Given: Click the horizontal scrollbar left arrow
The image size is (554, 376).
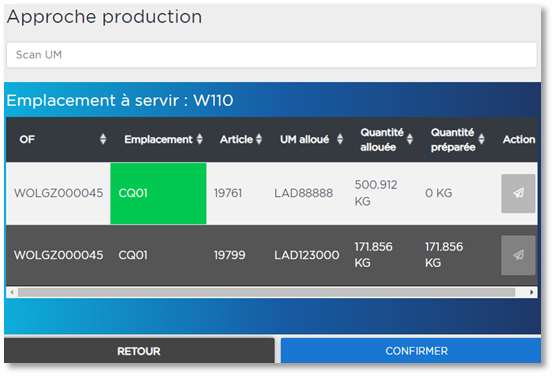Looking at the screenshot, I should [x=12, y=292].
